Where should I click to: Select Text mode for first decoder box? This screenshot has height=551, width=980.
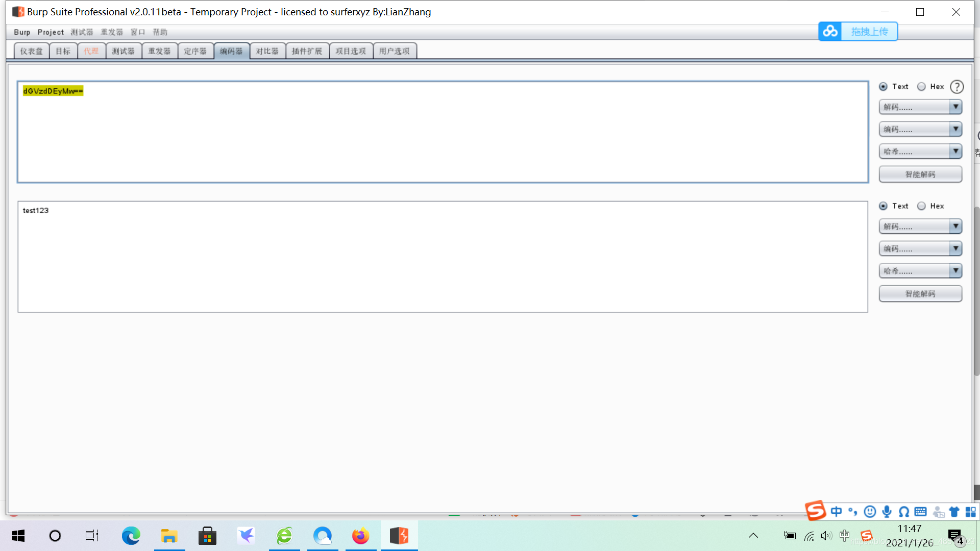(883, 87)
